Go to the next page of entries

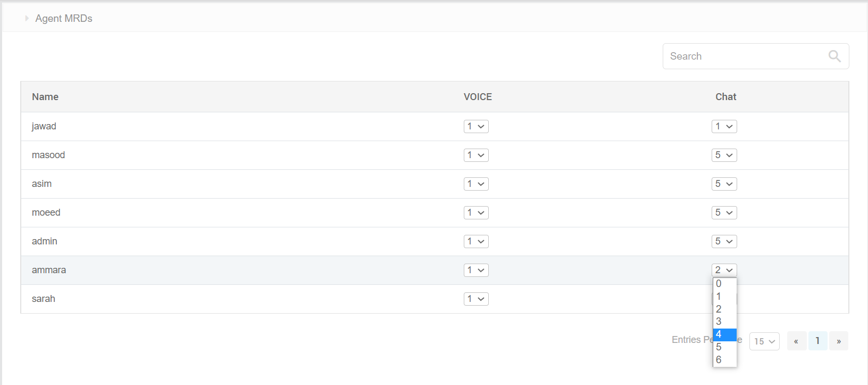pyautogui.click(x=839, y=341)
